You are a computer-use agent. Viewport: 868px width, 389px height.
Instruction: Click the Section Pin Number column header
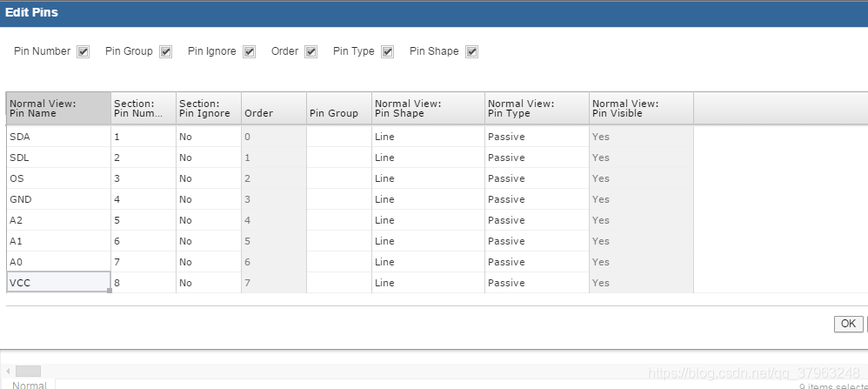click(143, 108)
